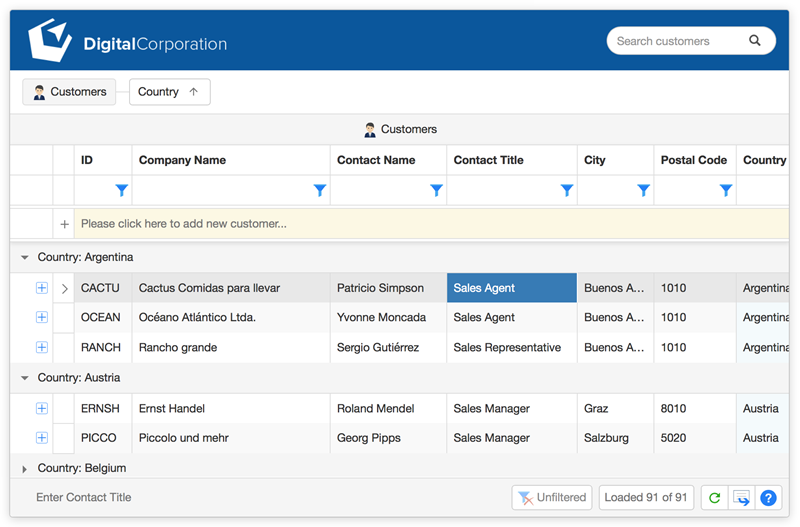Click the City column filter funnel
This screenshot has height=527, width=800.
point(644,190)
